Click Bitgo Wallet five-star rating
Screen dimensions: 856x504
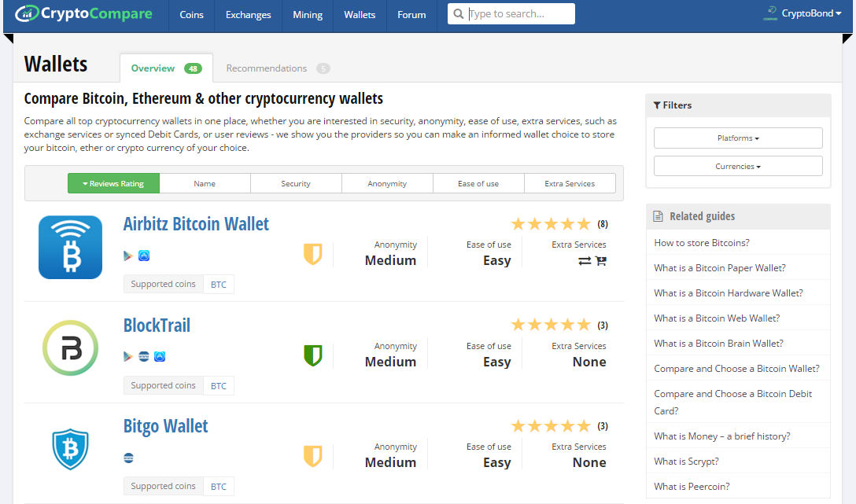pyautogui.click(x=551, y=426)
